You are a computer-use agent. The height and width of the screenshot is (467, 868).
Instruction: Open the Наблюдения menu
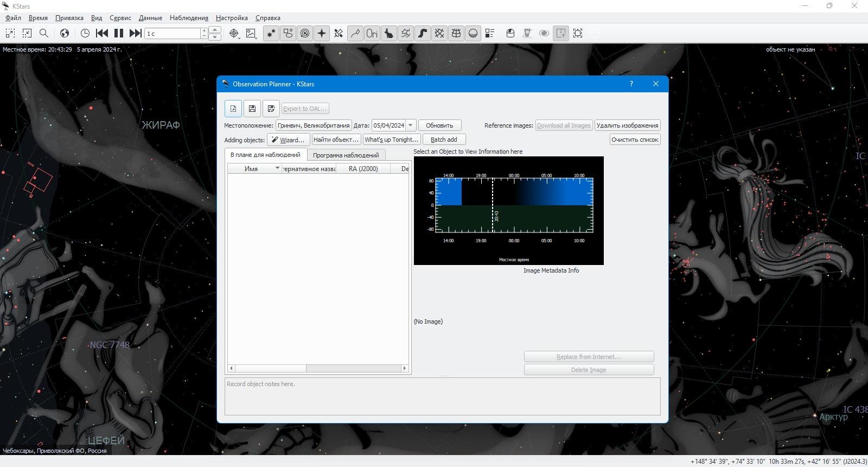tap(189, 18)
